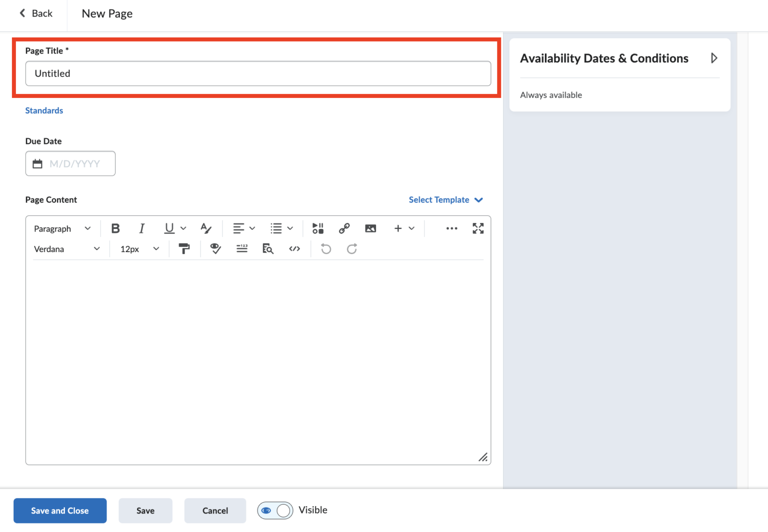Select the format painter tool

(184, 248)
